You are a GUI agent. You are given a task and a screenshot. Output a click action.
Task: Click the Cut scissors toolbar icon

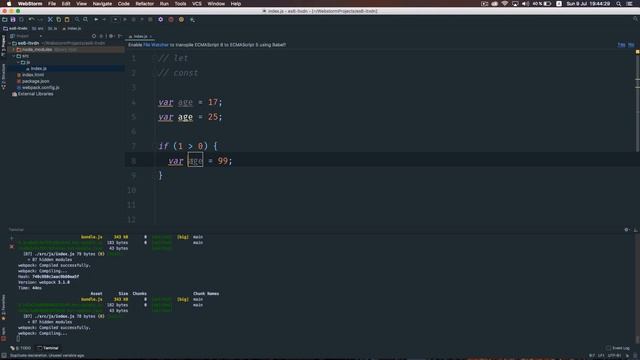tap(50, 19)
